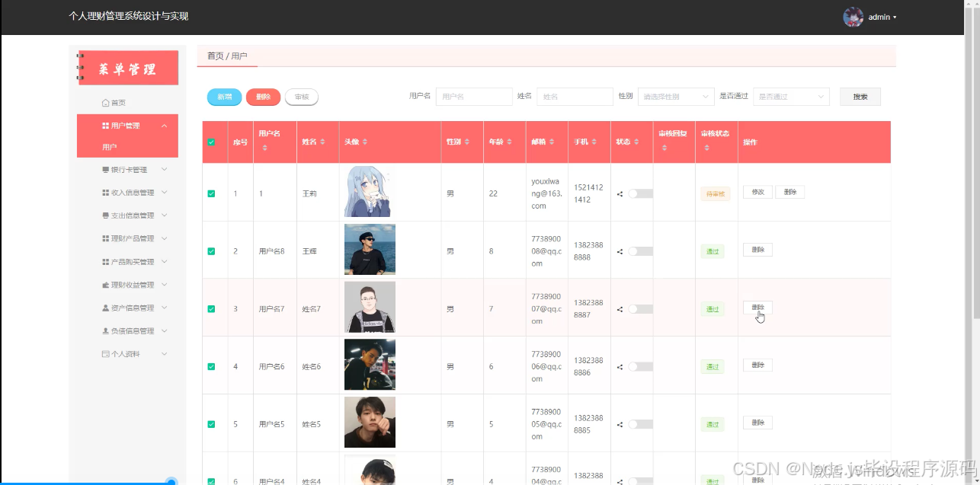Open 王辉's avatar thumbnail

tap(370, 250)
